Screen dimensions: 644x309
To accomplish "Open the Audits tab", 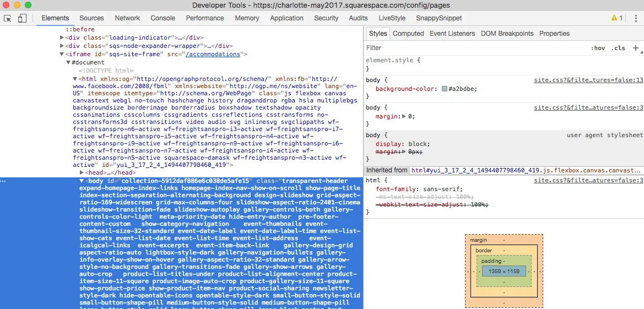I will pyautogui.click(x=358, y=18).
